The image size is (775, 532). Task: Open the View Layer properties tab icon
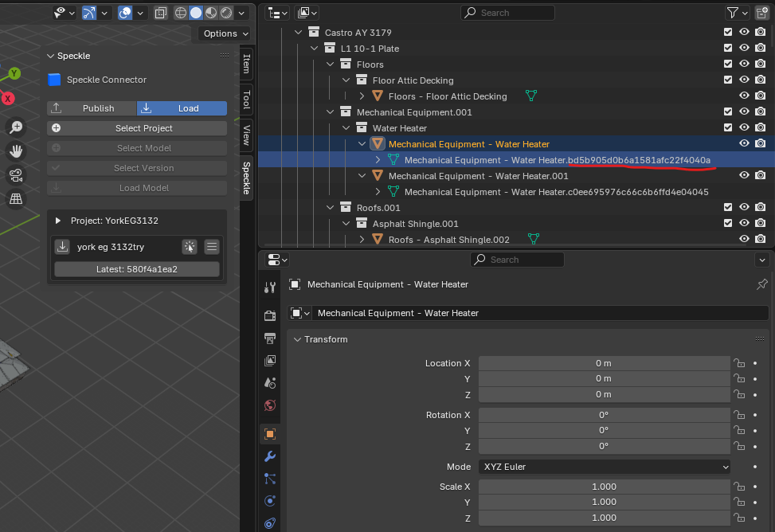point(270,361)
